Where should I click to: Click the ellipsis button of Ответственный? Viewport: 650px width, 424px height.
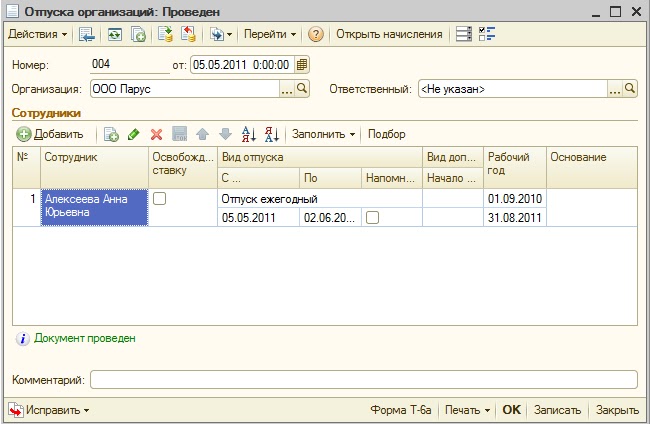(x=615, y=89)
